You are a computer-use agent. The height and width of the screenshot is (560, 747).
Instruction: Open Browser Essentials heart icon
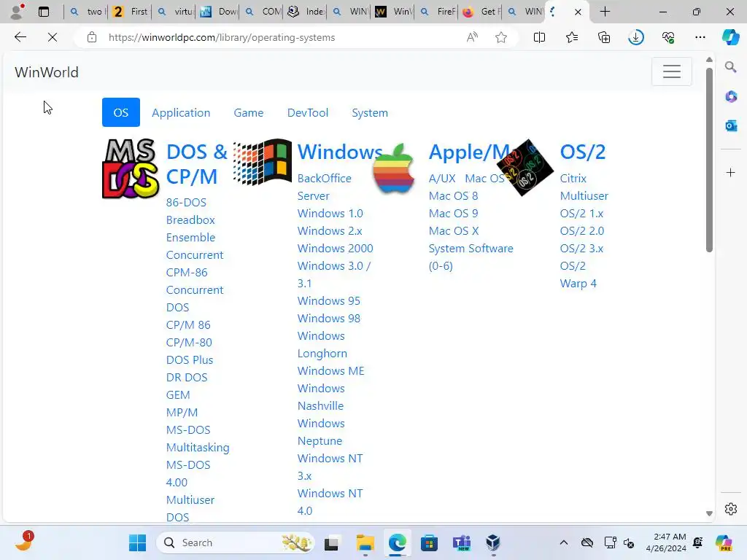pyautogui.click(x=668, y=37)
